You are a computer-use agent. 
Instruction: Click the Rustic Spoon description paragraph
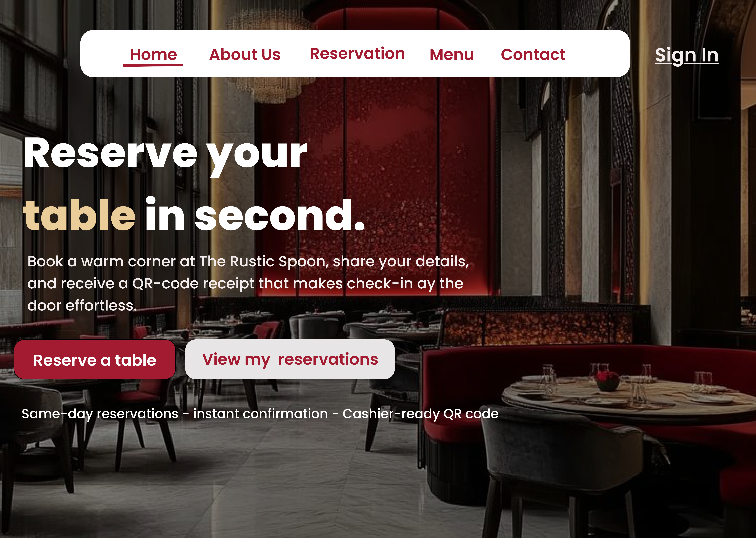pyautogui.click(x=248, y=283)
